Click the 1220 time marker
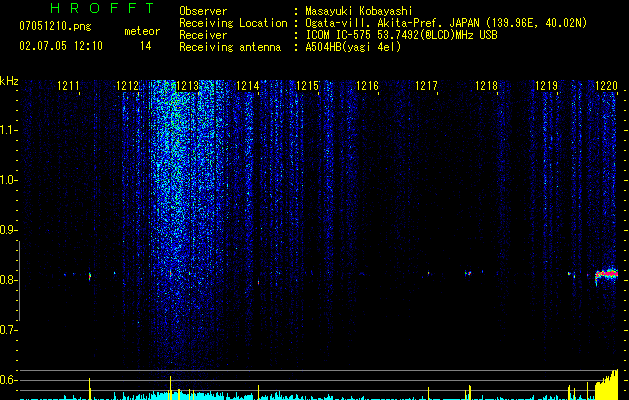The width and height of the screenshot is (629, 400). 606,85
